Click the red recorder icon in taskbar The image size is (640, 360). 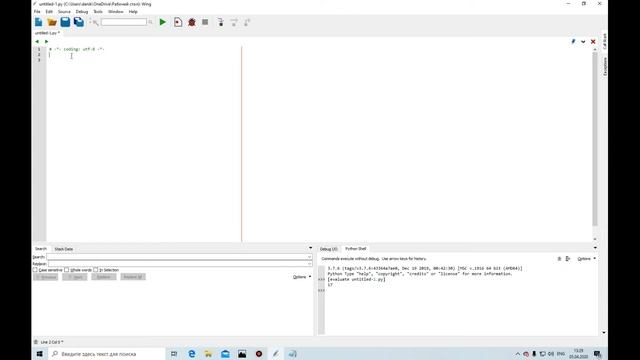259,354
